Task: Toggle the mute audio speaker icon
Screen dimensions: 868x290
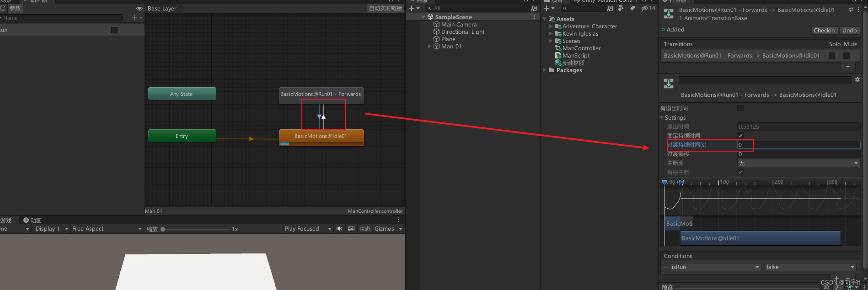Action: 339,229
